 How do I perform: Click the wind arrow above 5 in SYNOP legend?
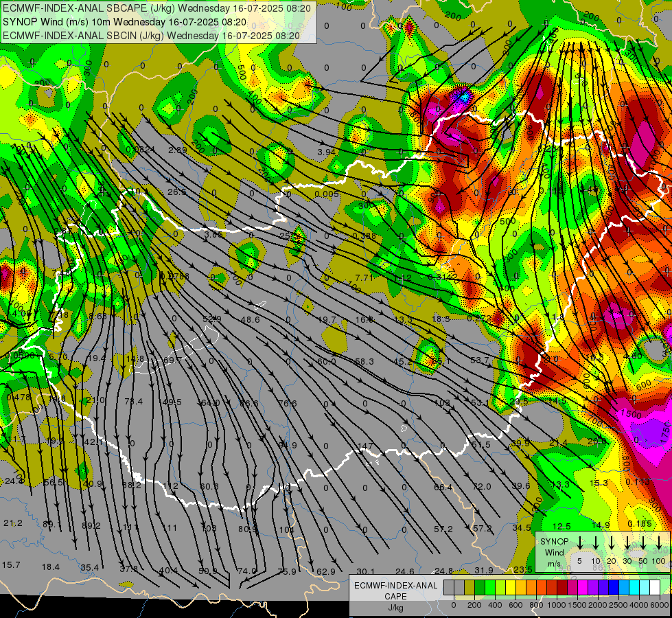[x=579, y=542]
